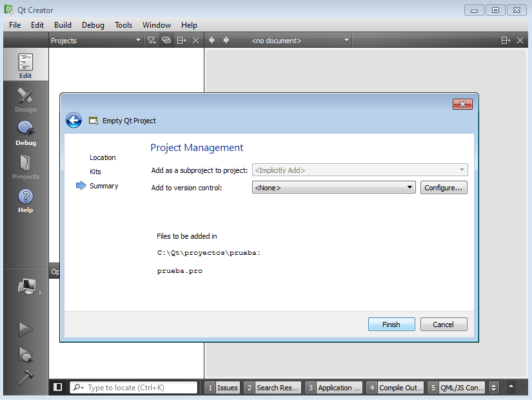Viewport: 532px width, 400px height.
Task: Open the Window menu
Action: tap(157, 25)
